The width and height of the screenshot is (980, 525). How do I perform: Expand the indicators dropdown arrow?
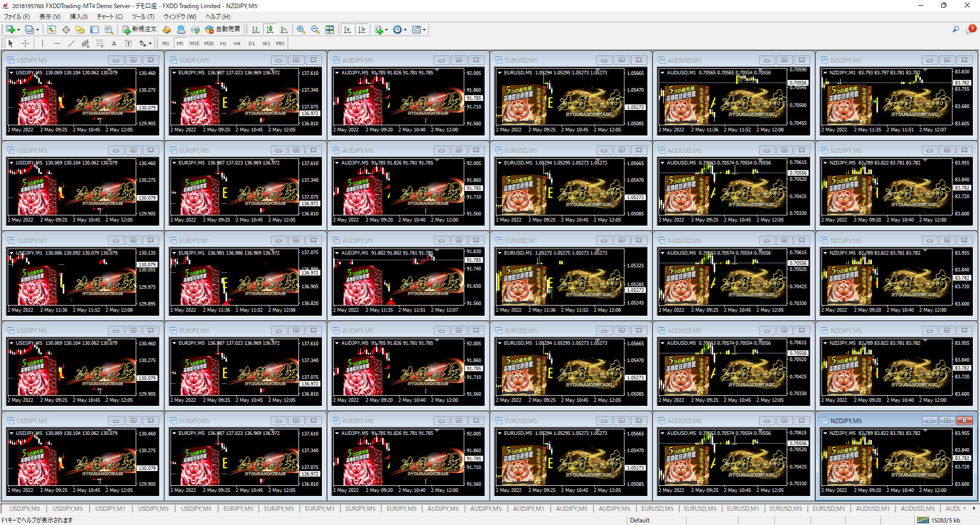tap(387, 30)
